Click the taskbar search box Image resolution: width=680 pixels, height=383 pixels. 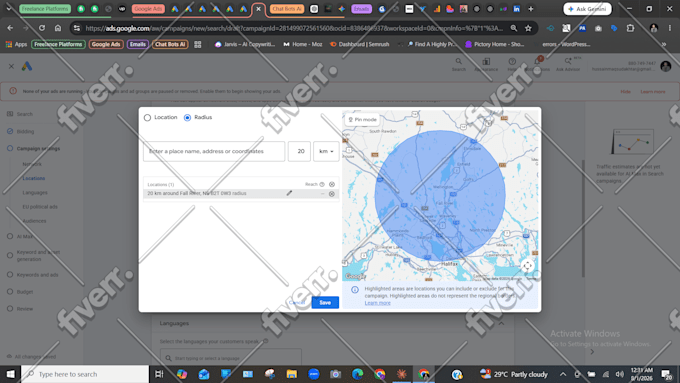tap(85, 374)
